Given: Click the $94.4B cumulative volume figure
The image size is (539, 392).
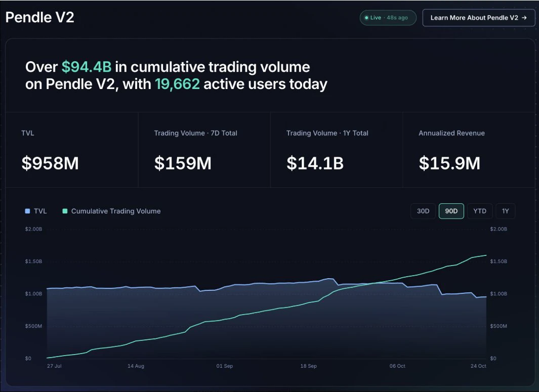Looking at the screenshot, I should click(87, 67).
